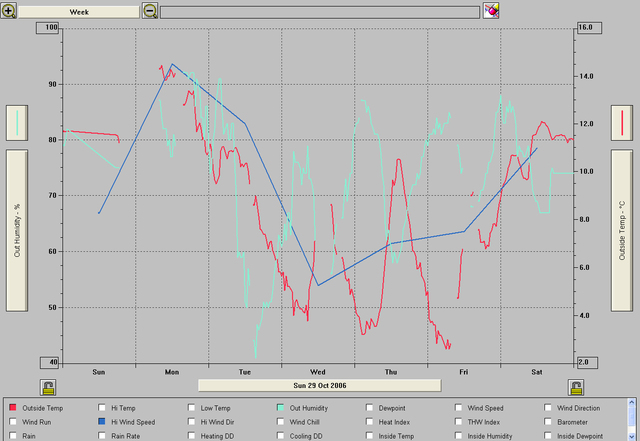Click the 2.0 lower limit of temperature axis
Viewport: 640px width, 441px height.
click(587, 362)
